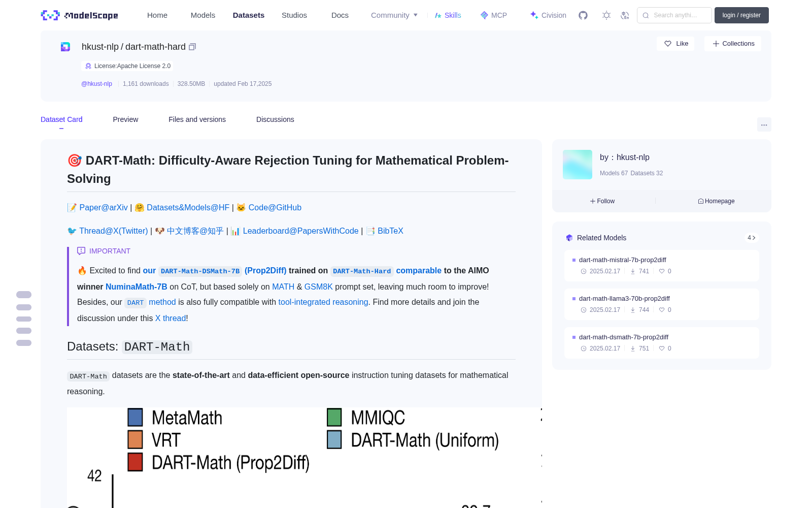
Task: Open dart-math-dsmath-7b-prop2diff model
Action: (662, 342)
